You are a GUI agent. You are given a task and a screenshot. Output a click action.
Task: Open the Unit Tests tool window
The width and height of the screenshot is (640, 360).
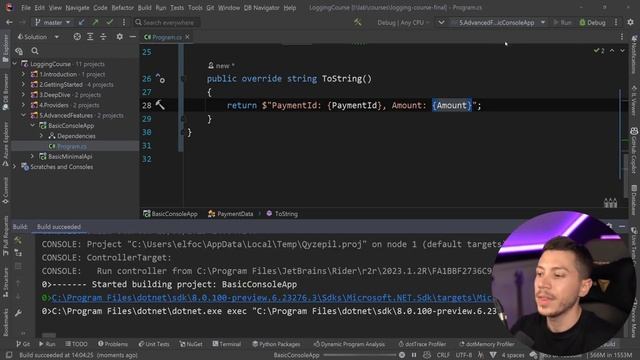[154, 344]
